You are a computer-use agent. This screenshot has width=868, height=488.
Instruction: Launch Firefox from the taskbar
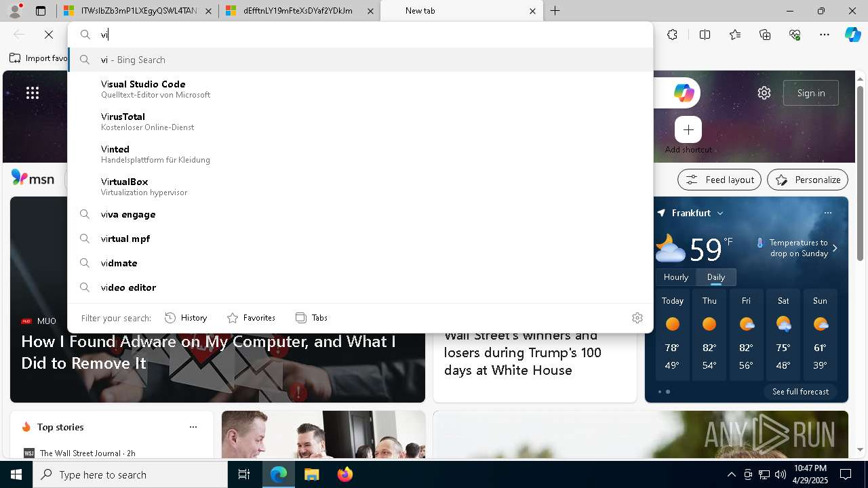coord(344,474)
